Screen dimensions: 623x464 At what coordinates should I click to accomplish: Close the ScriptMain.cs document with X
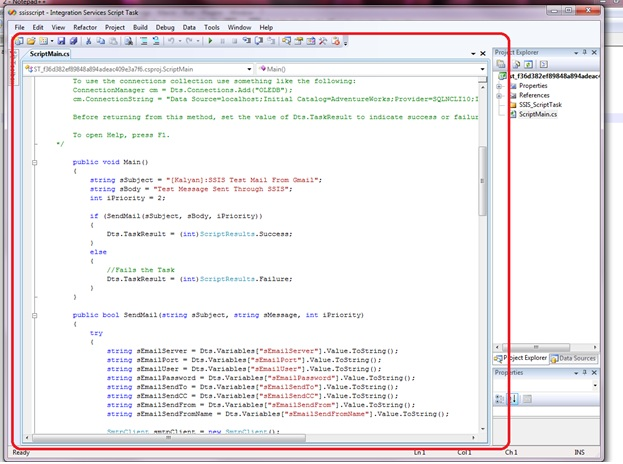tap(483, 54)
